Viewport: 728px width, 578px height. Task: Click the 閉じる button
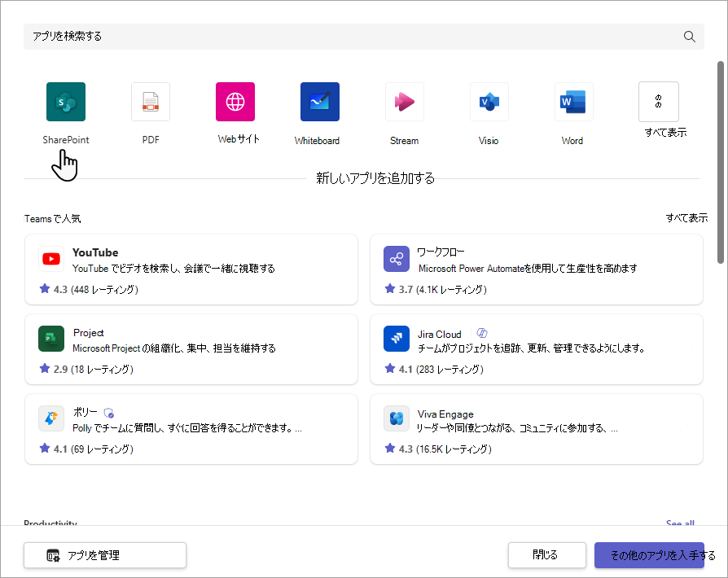[x=547, y=554]
